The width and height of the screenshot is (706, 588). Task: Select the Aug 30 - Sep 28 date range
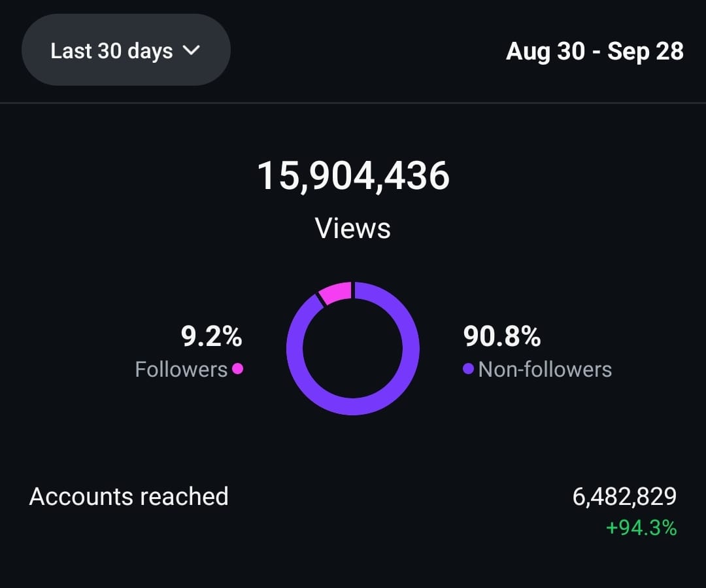point(594,51)
